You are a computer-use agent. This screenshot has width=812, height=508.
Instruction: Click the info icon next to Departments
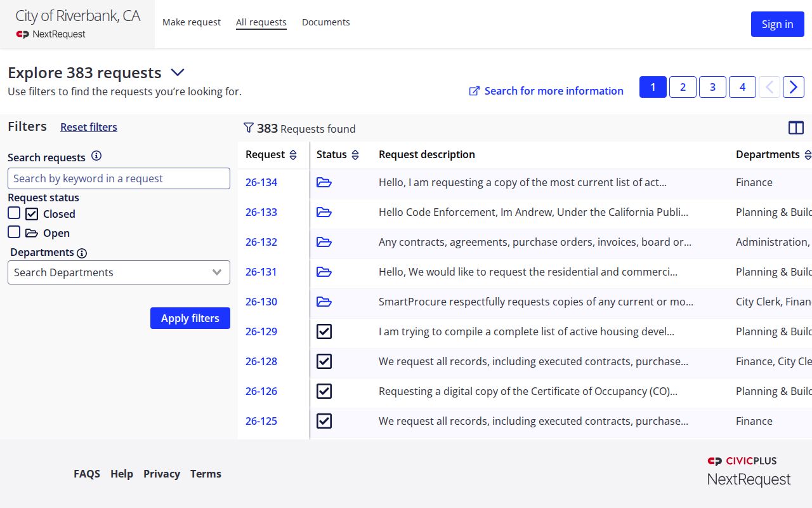coord(82,253)
